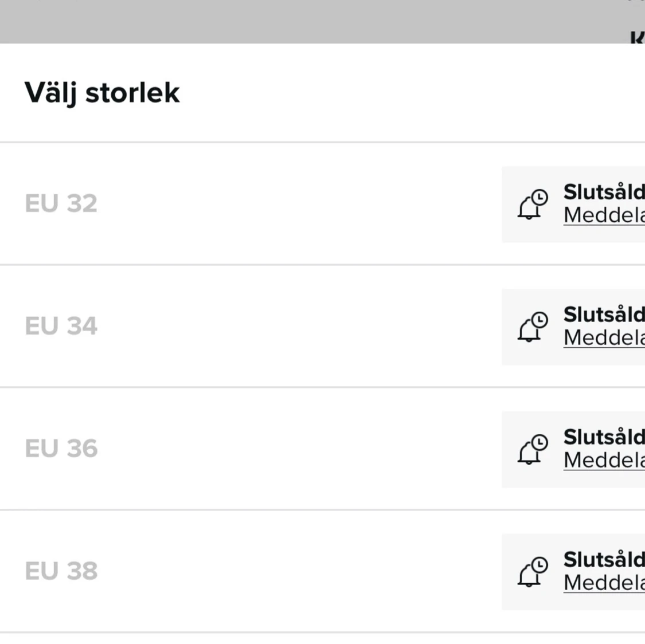Select the bell alert icon for EU 38

tap(533, 572)
